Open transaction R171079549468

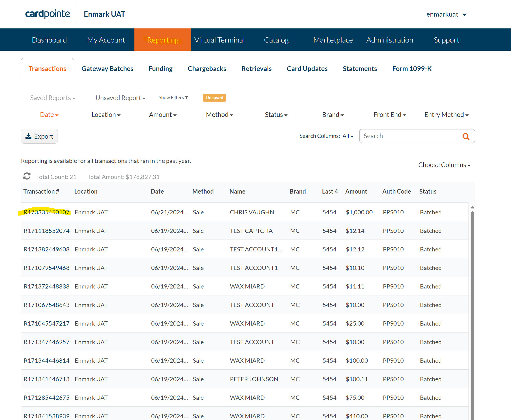[47, 268]
